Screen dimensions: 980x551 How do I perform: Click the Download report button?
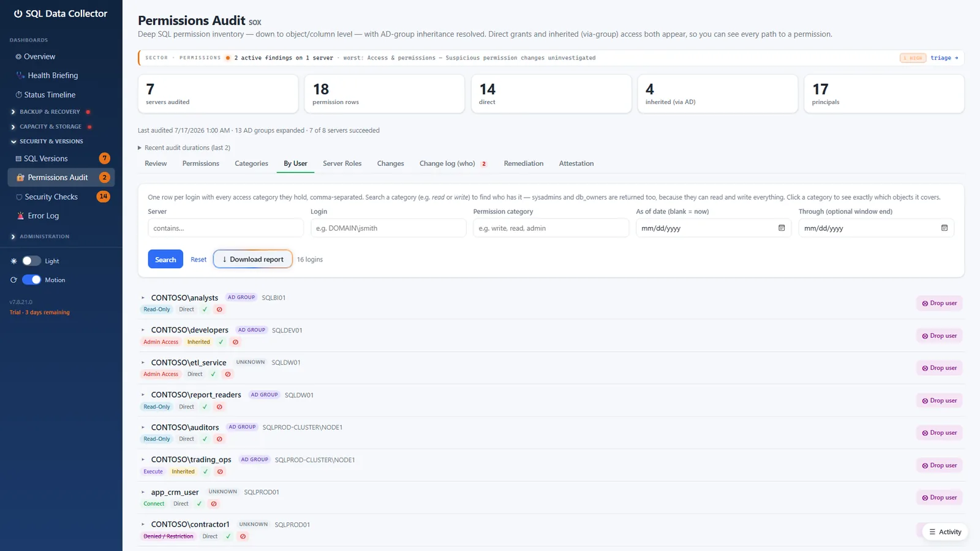point(253,259)
